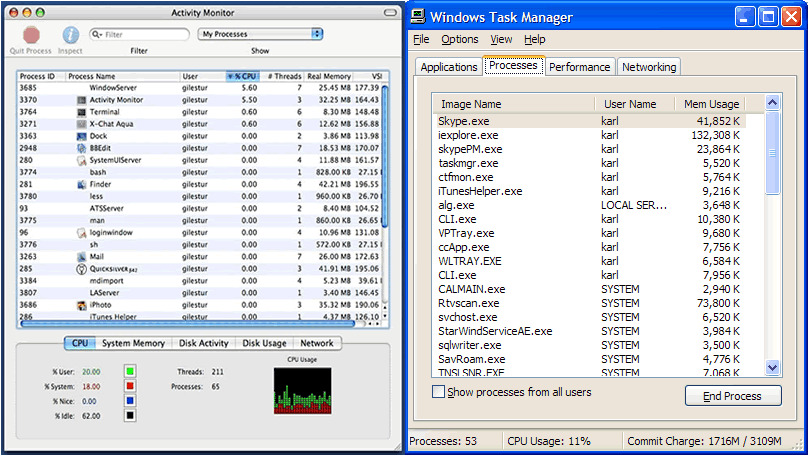Select the Rtvscan.exe process row
This screenshot has width=808, height=455.
tap(590, 303)
